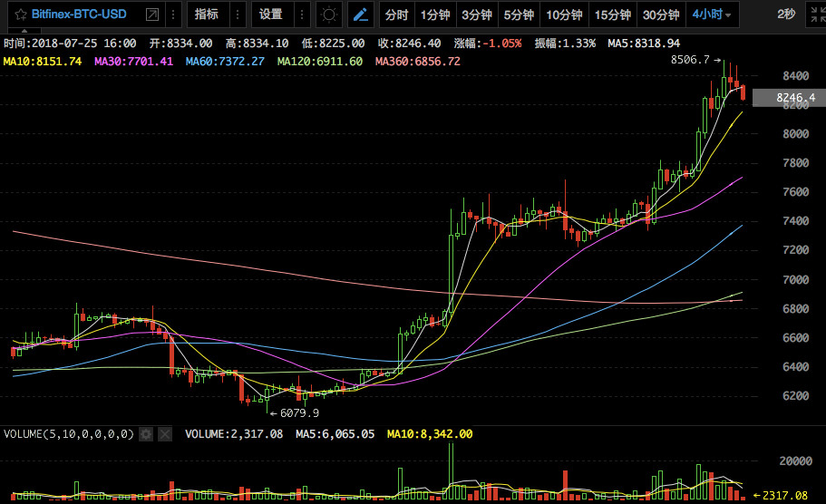Viewport: 826px width, 504px height.
Task: Click the volume MA5:6,065.05 readout
Action: [335, 434]
